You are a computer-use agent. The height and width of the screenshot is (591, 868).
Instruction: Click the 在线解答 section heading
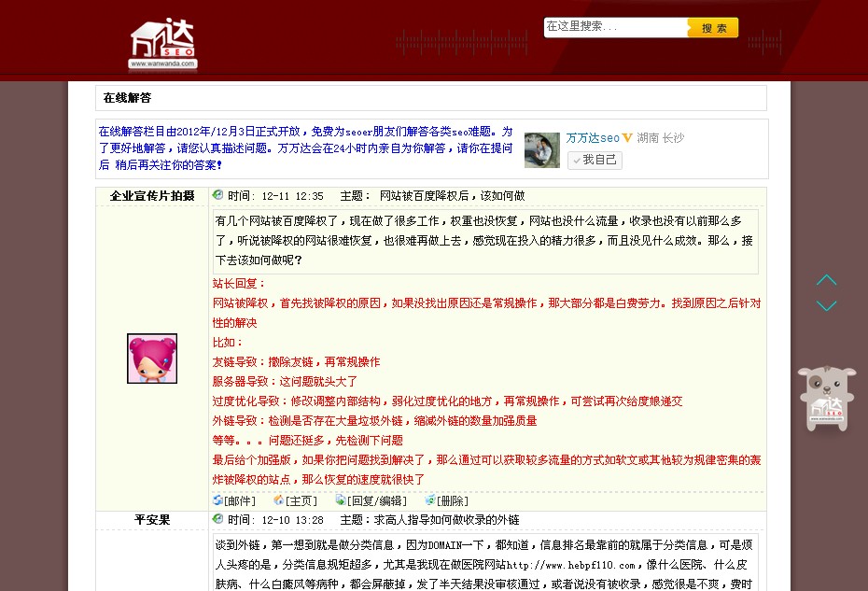pyautogui.click(x=127, y=98)
